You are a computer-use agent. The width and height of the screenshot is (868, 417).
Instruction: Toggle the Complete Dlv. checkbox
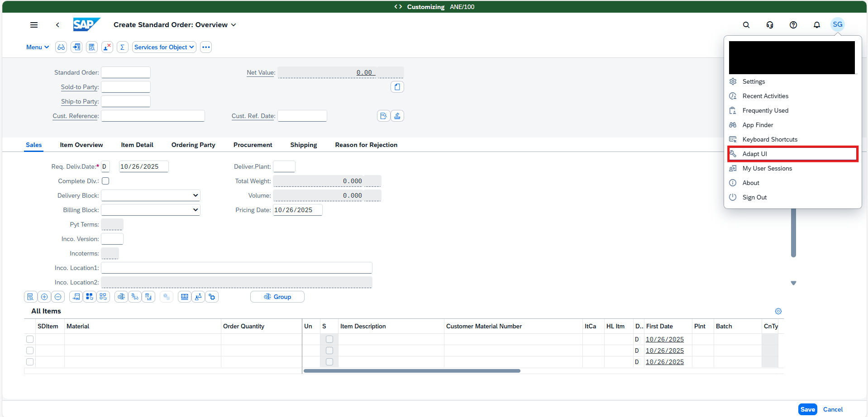coord(105,180)
